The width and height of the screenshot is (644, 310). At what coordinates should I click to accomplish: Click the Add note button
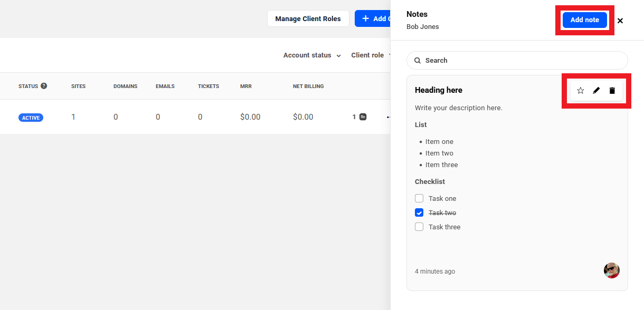click(x=584, y=20)
